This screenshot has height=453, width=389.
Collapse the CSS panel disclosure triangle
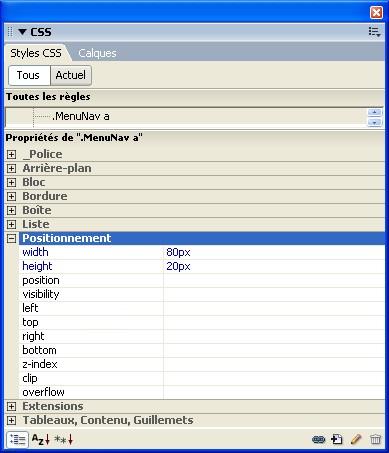22,32
